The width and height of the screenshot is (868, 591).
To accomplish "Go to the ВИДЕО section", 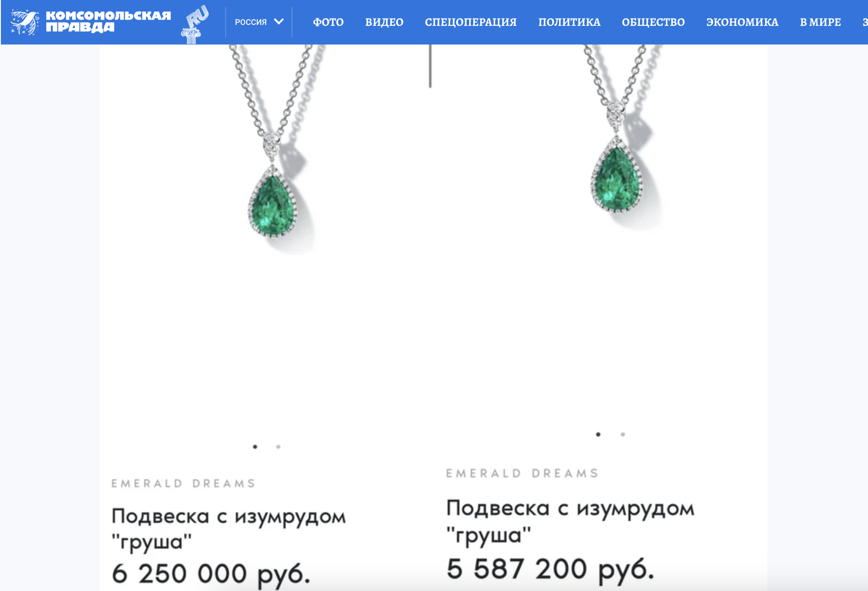I will click(x=384, y=22).
